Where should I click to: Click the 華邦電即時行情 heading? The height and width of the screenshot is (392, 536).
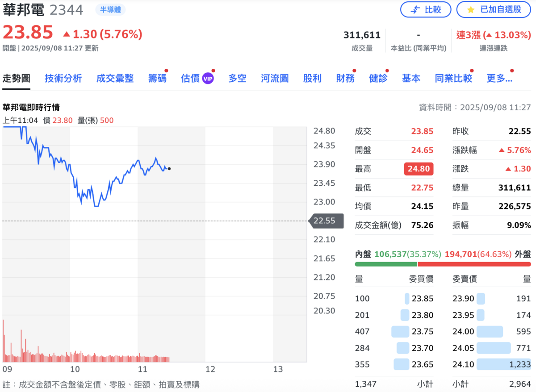tap(31, 107)
